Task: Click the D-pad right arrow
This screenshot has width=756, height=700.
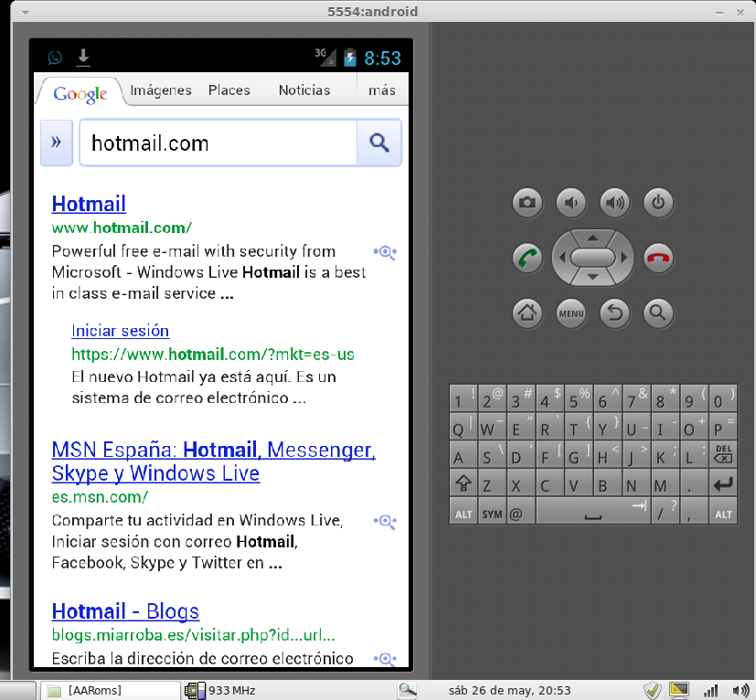Action: coord(624,258)
